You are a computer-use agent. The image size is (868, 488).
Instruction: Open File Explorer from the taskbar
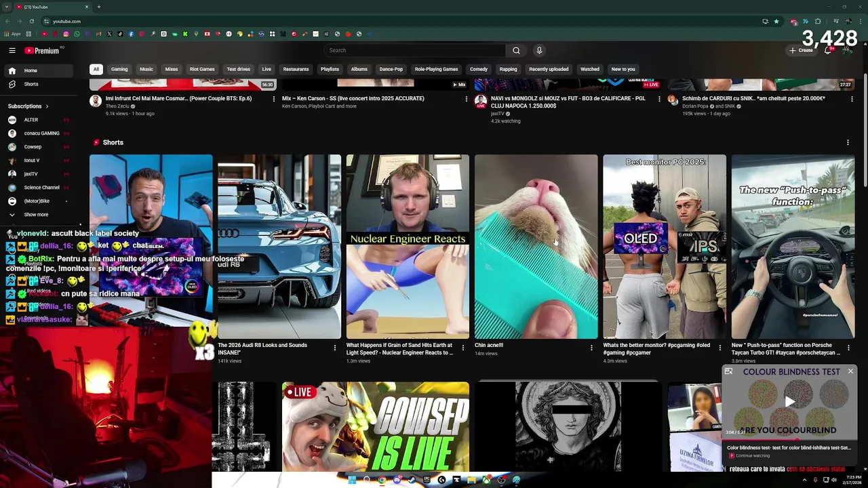point(471,480)
